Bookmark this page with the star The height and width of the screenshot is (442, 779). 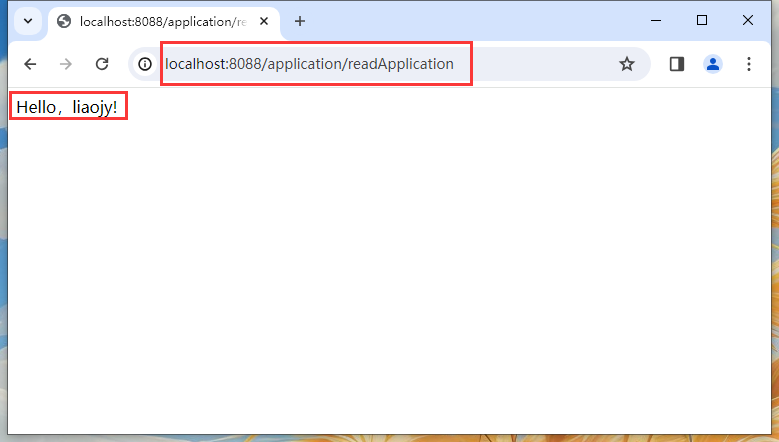[626, 64]
